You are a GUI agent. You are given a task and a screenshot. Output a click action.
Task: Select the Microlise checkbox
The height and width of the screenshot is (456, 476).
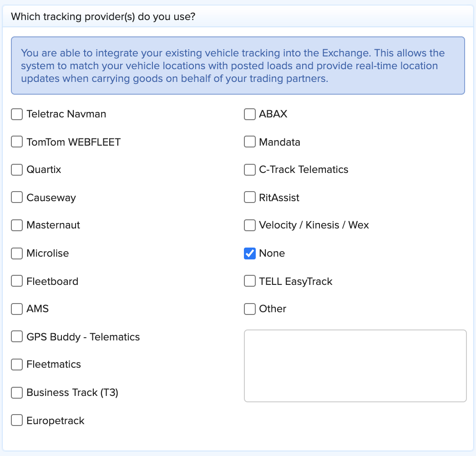[17, 253]
